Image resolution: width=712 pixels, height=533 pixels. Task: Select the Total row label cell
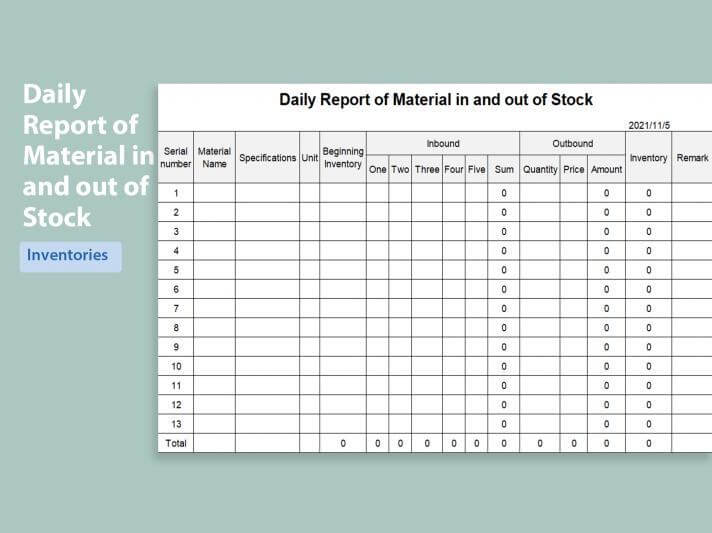tap(175, 443)
